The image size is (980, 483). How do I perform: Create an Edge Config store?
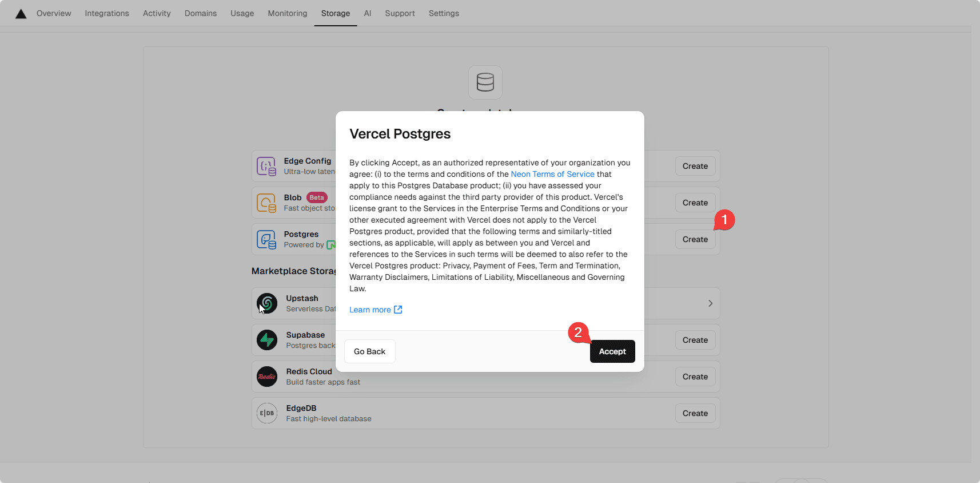[695, 166]
